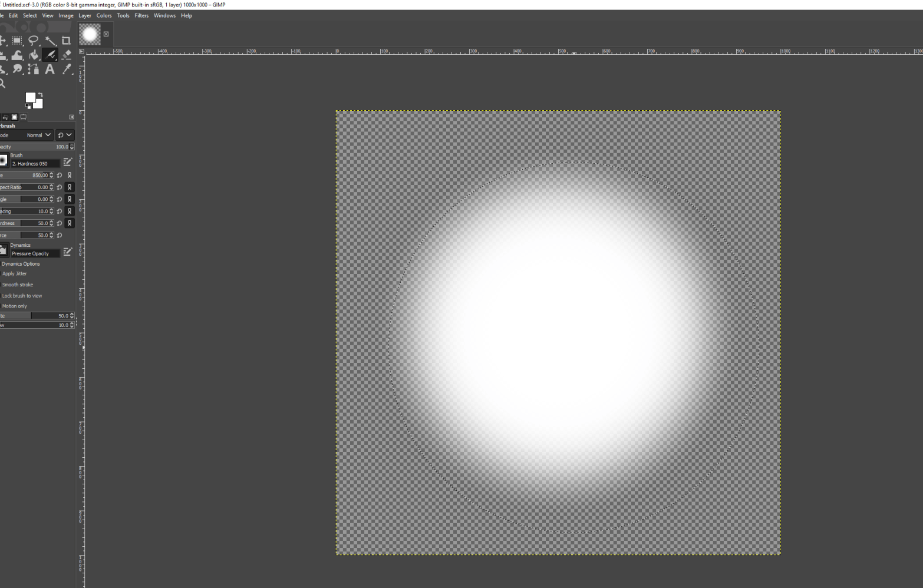Image resolution: width=923 pixels, height=588 pixels.
Task: Open the paint Mode dropdown showing Normal
Action: (38, 135)
